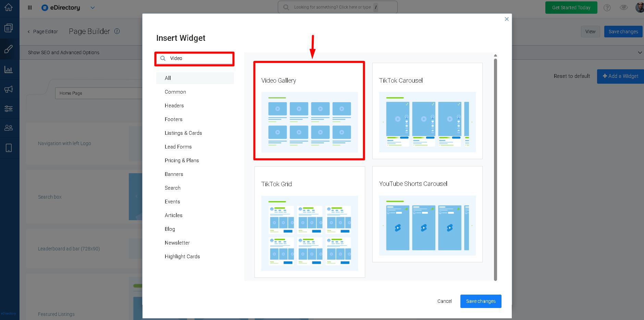Screen dimensions: 644x320
Task: Close the Insert Widget dialog
Action: [x=507, y=19]
